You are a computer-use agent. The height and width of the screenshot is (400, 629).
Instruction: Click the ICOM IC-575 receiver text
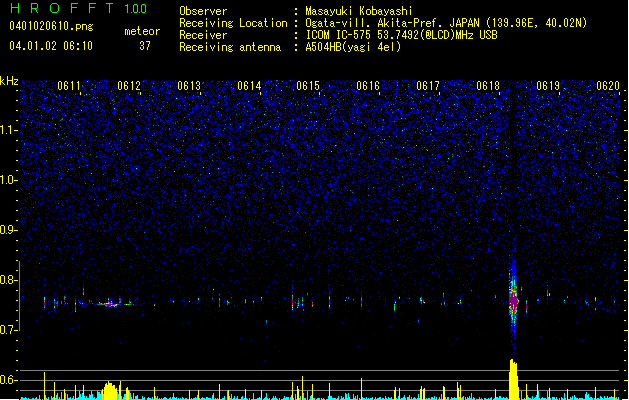[x=401, y=35]
